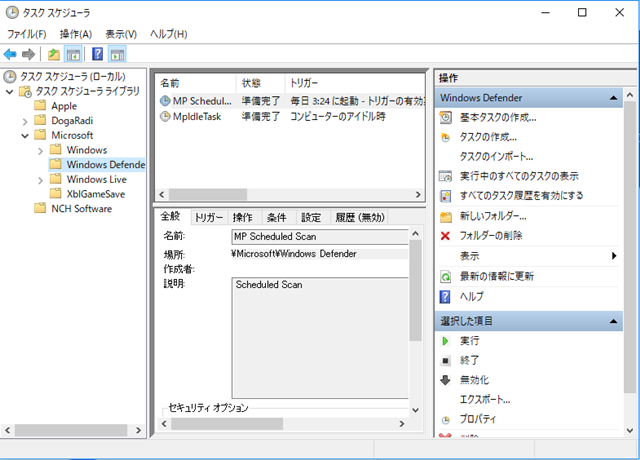Click the 実行中のすべてのタスクの表示 icon
Screen dimensions: 640x460
tap(445, 176)
